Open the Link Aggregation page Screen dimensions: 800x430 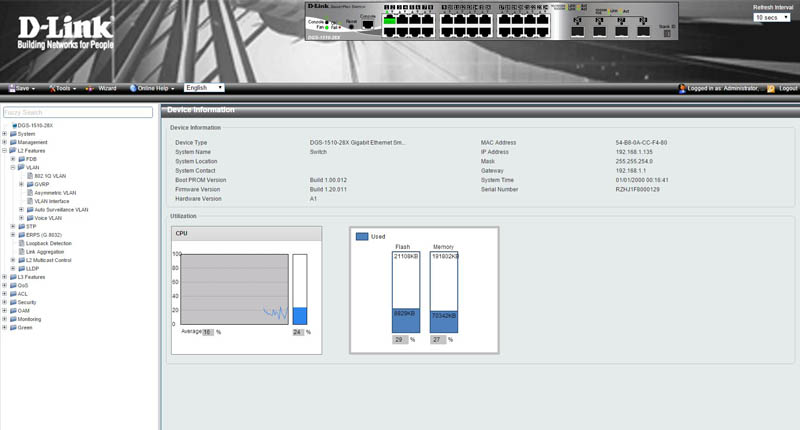click(45, 251)
